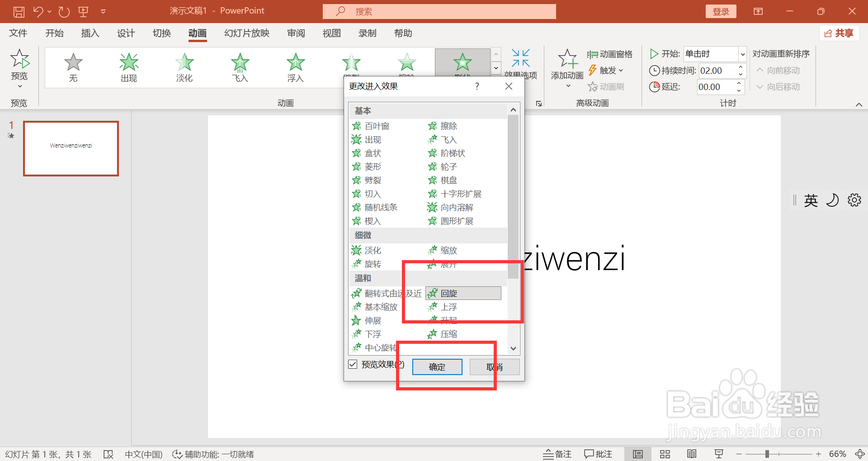The image size is (868, 461).
Task: Select the 飞入 animation in gallery
Action: coord(240,67)
